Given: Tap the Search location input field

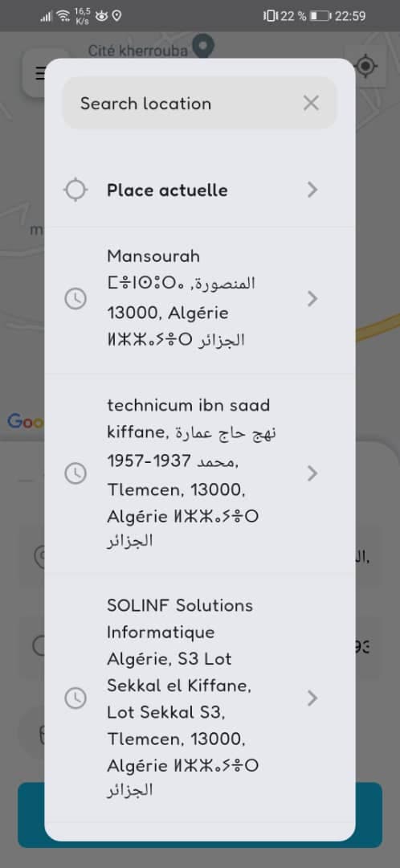Looking at the screenshot, I should tap(199, 103).
